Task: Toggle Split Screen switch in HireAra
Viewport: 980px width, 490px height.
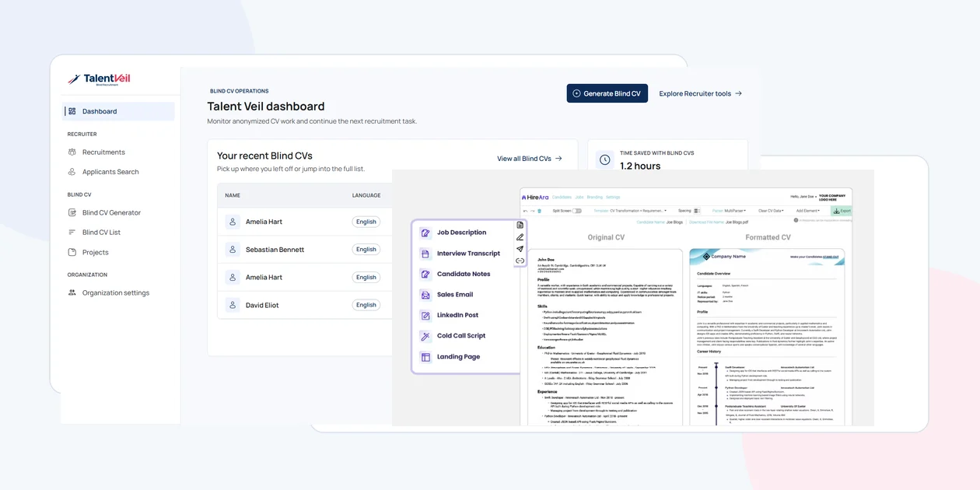Action: [x=576, y=211]
